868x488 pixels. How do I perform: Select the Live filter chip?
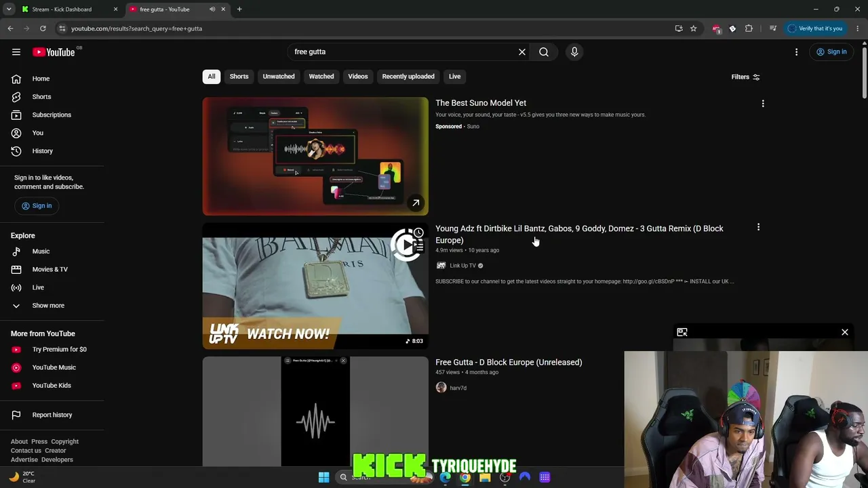pyautogui.click(x=454, y=77)
